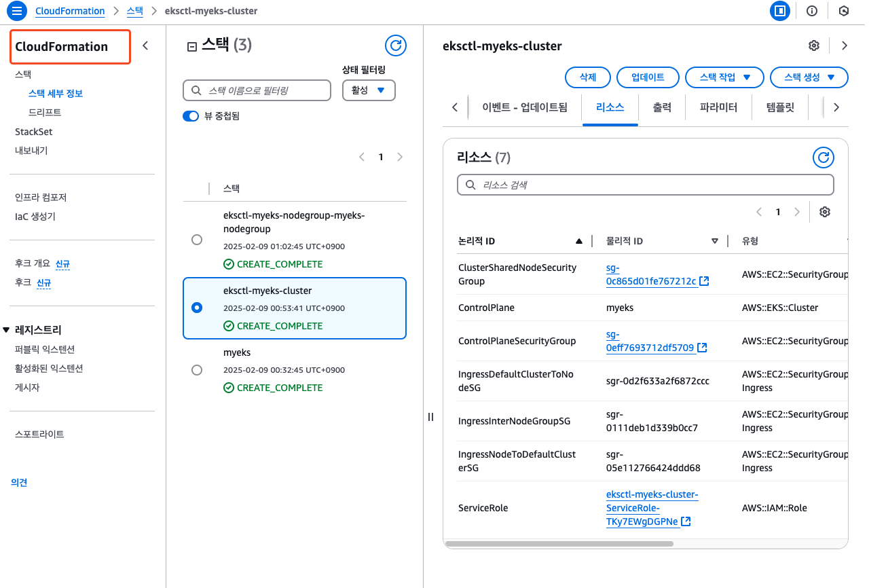
Task: Open the 스택 작업 dropdown
Action: (725, 77)
